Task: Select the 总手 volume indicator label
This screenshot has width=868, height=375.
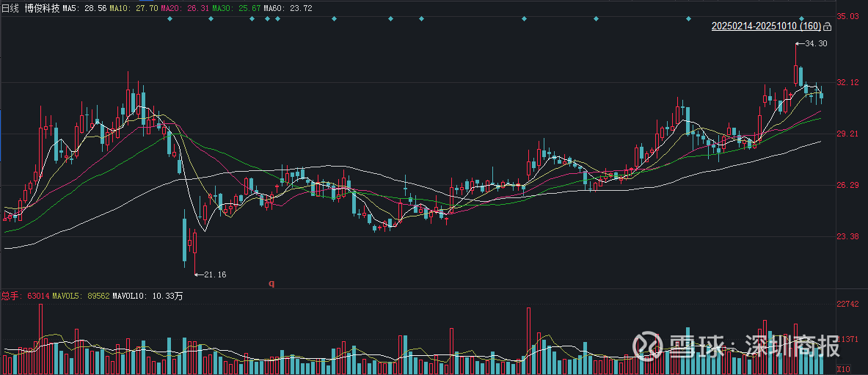Action: click(x=10, y=296)
